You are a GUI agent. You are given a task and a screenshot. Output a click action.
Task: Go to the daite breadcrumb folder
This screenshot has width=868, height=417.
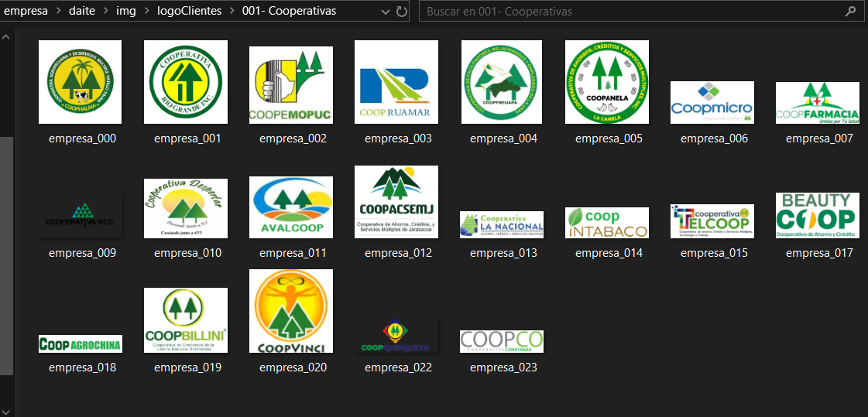(x=81, y=11)
